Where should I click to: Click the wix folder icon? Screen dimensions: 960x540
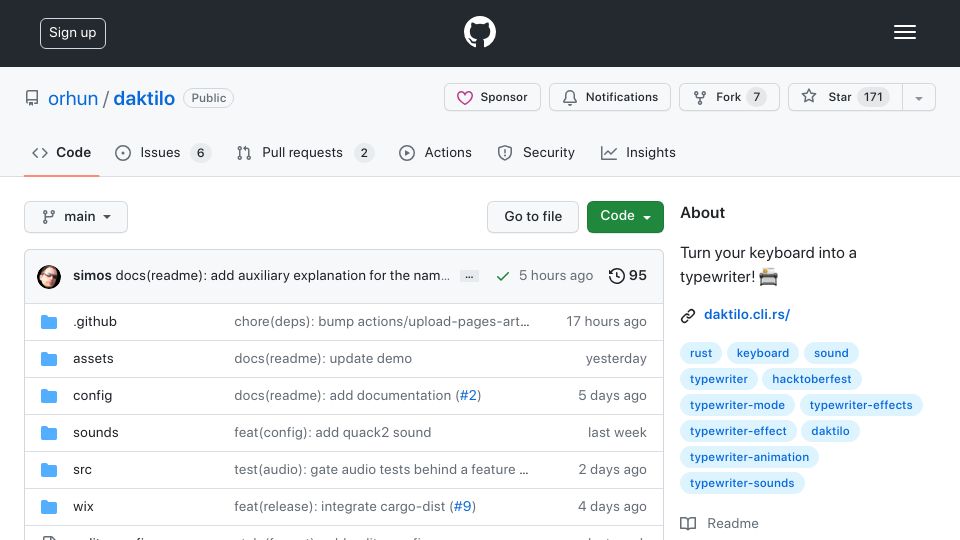(x=49, y=507)
